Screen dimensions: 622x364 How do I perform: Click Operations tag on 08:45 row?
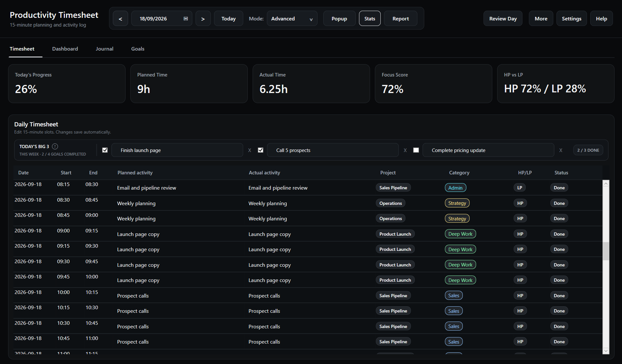click(390, 218)
